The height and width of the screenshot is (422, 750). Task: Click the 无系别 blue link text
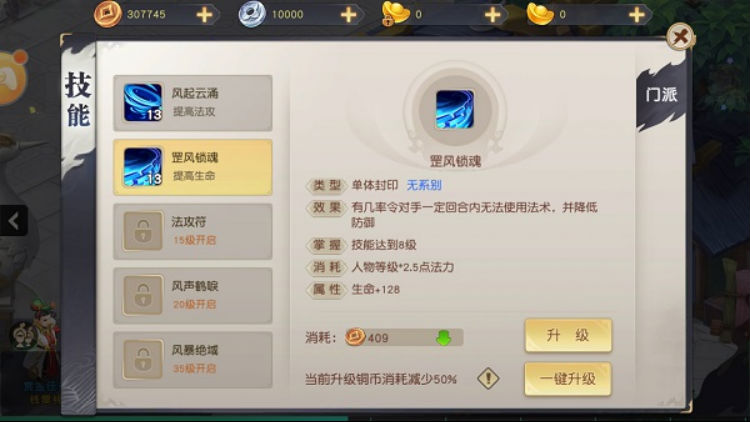click(424, 185)
